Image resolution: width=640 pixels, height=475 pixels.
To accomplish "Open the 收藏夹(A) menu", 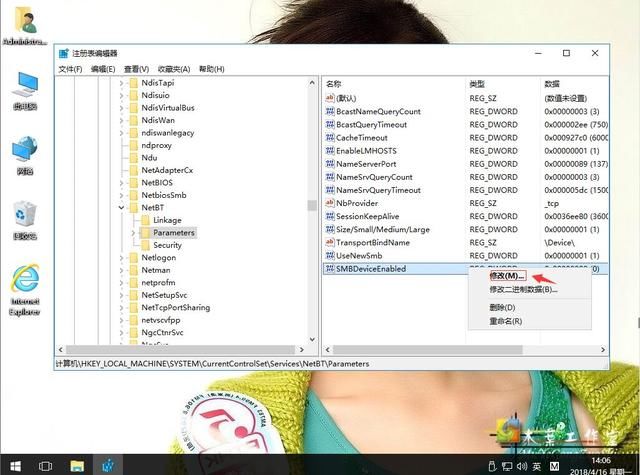I will tap(174, 69).
